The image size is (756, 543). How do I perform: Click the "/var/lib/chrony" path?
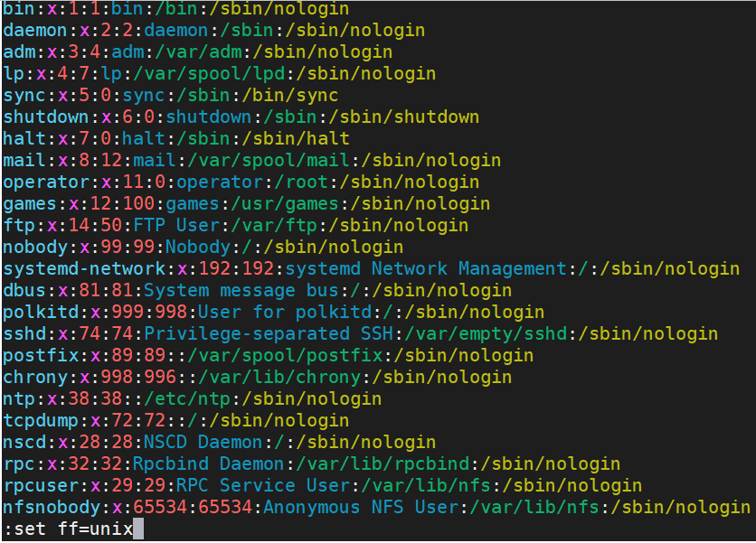(279, 378)
